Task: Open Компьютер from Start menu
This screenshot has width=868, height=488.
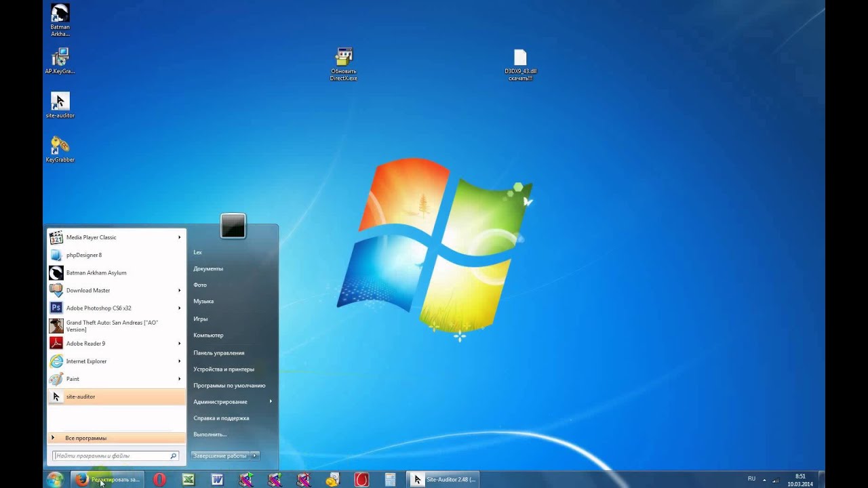Action: click(208, 335)
